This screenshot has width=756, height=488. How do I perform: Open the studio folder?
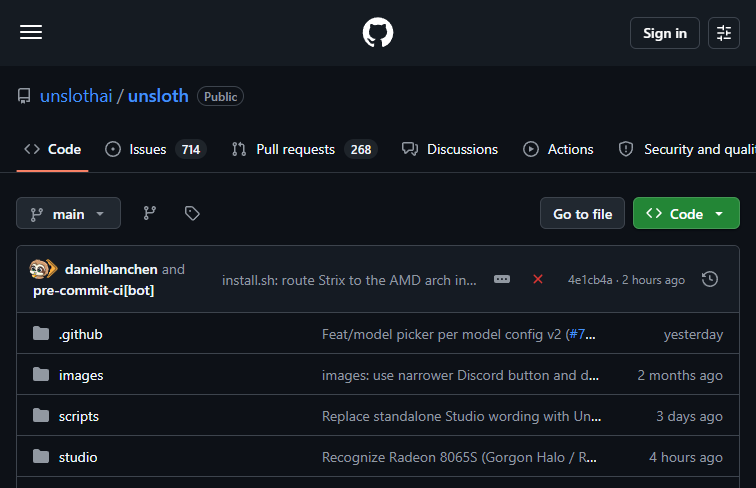tap(78, 457)
